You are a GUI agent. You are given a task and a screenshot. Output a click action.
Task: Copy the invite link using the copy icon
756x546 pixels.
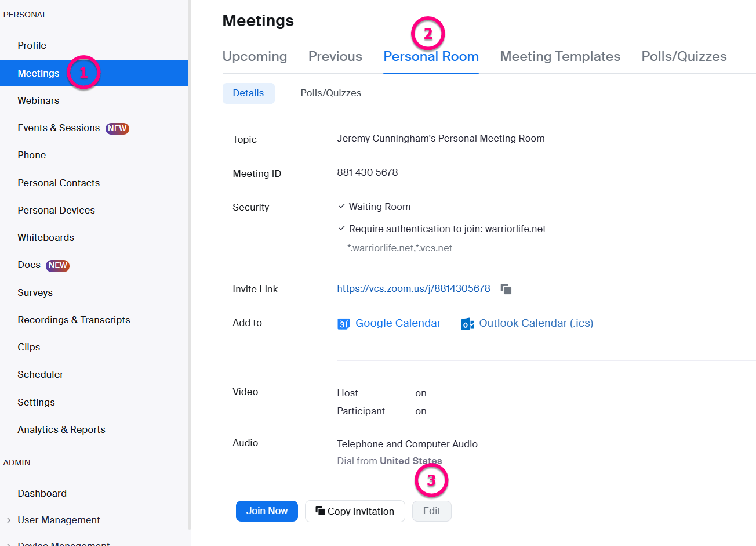(506, 288)
